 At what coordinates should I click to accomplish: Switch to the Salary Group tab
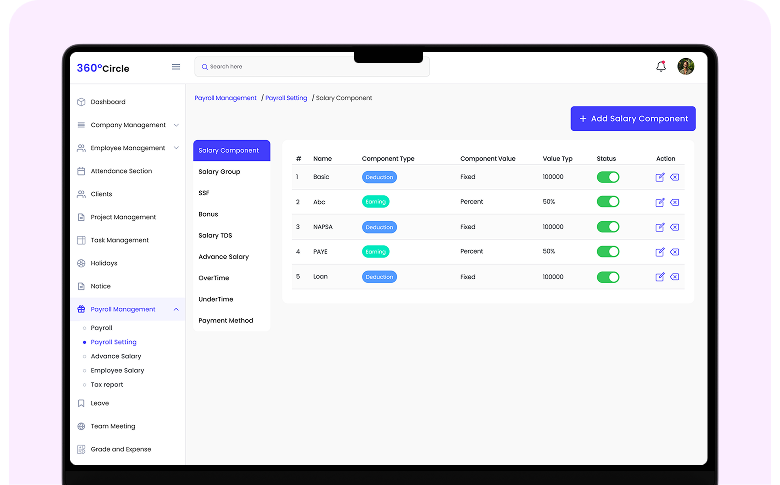tap(219, 172)
